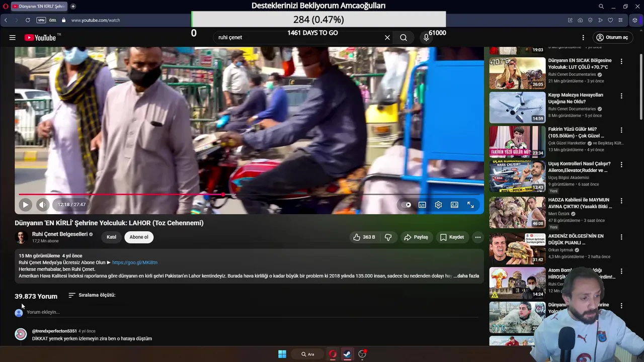644x362 pixels.
Task: Open a new tab with plus button
Action: 73,6
